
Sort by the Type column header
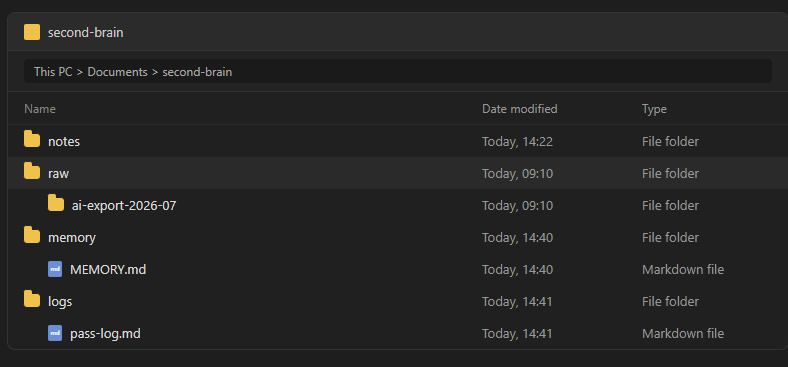tap(654, 109)
